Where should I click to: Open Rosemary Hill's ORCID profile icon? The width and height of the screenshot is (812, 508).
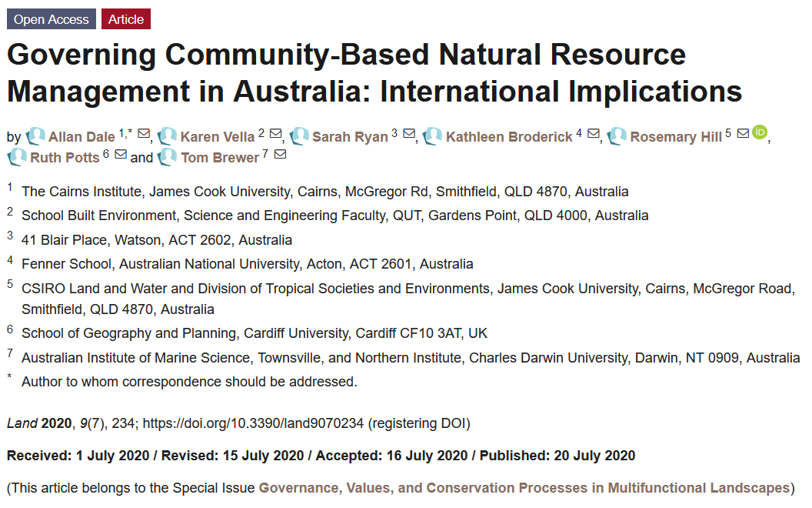pos(760,133)
